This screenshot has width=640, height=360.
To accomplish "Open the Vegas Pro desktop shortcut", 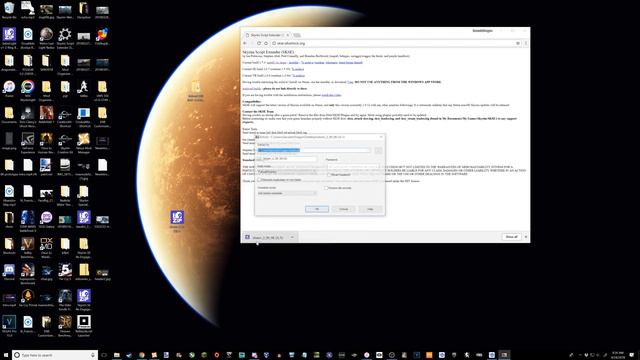I will click(x=9, y=324).
